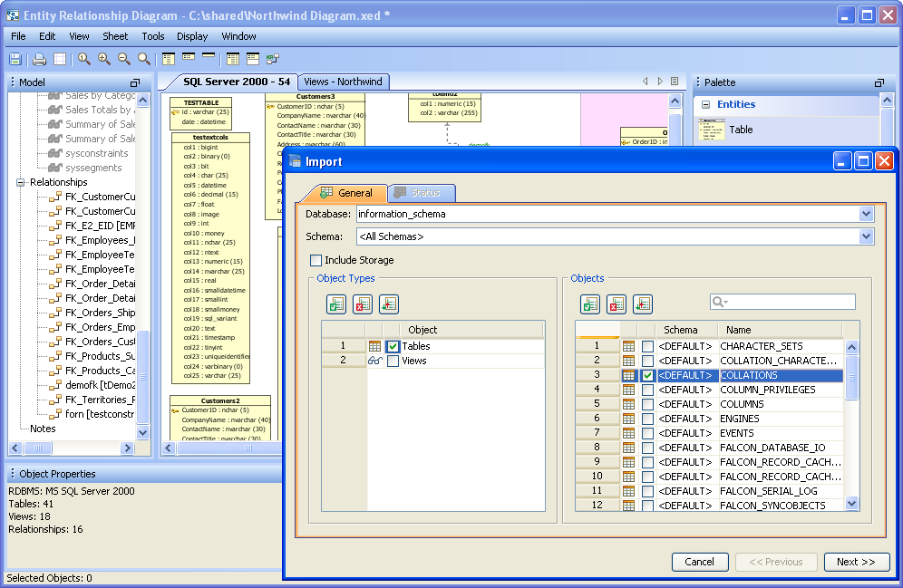
Task: Open the Database dropdown arrow
Action: point(866,214)
